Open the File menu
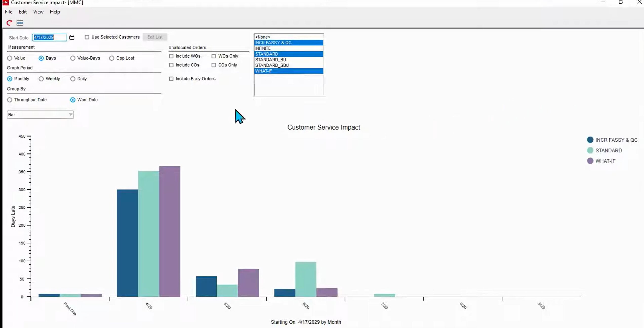644x328 pixels. [x=8, y=12]
